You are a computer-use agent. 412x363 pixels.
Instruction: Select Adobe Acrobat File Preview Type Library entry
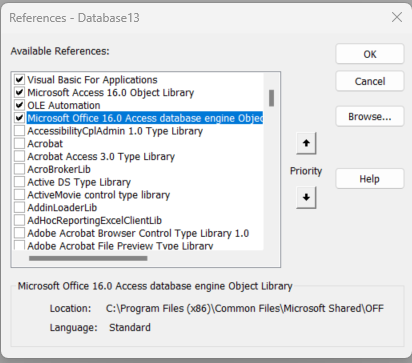click(120, 246)
